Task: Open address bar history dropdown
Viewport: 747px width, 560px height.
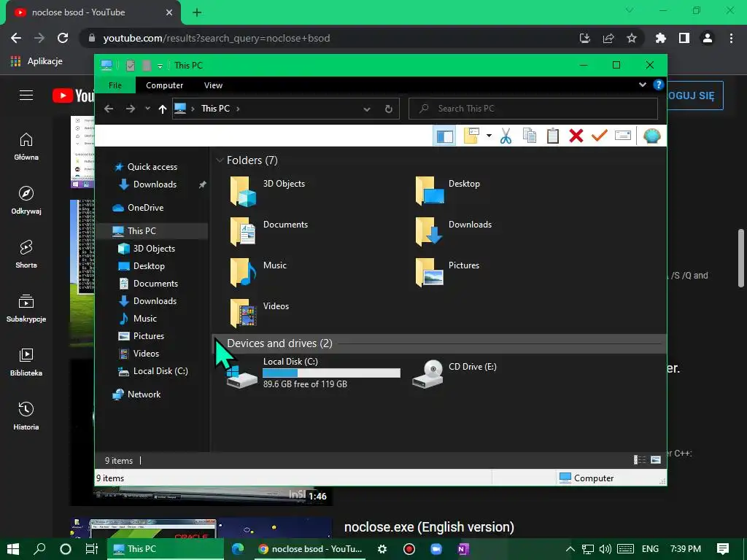Action: (367, 109)
